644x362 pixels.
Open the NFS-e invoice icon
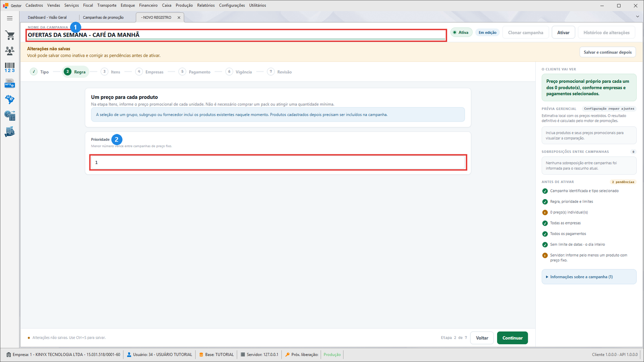pos(10,84)
